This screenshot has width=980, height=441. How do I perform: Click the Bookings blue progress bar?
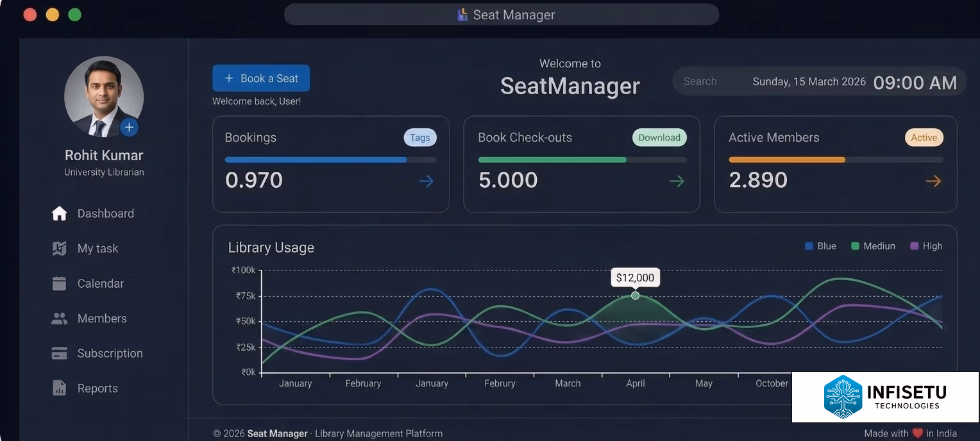(316, 160)
